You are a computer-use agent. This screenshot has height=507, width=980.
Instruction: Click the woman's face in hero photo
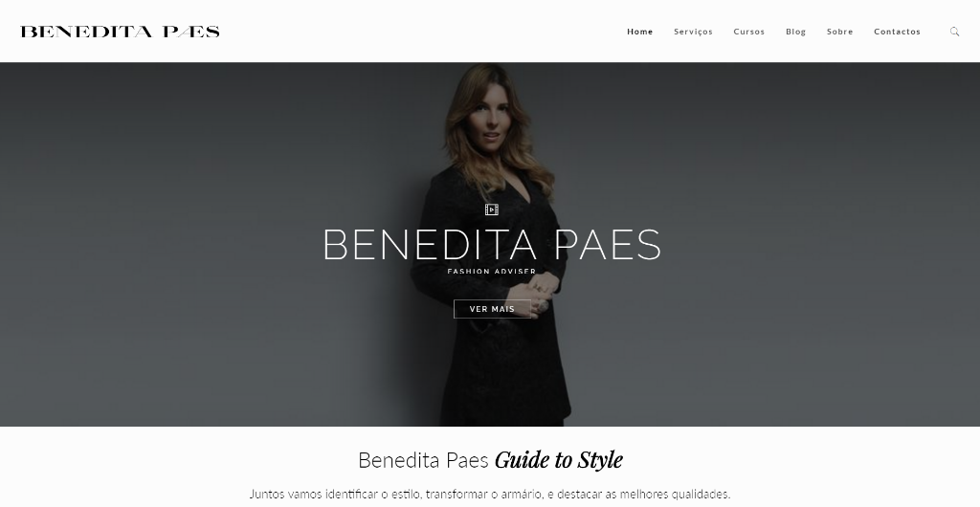485,122
